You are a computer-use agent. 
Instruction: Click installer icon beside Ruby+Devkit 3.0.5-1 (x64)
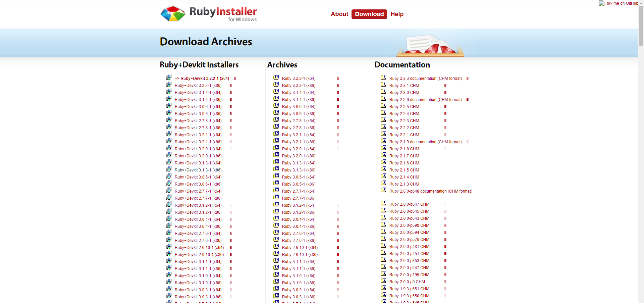tap(169, 176)
